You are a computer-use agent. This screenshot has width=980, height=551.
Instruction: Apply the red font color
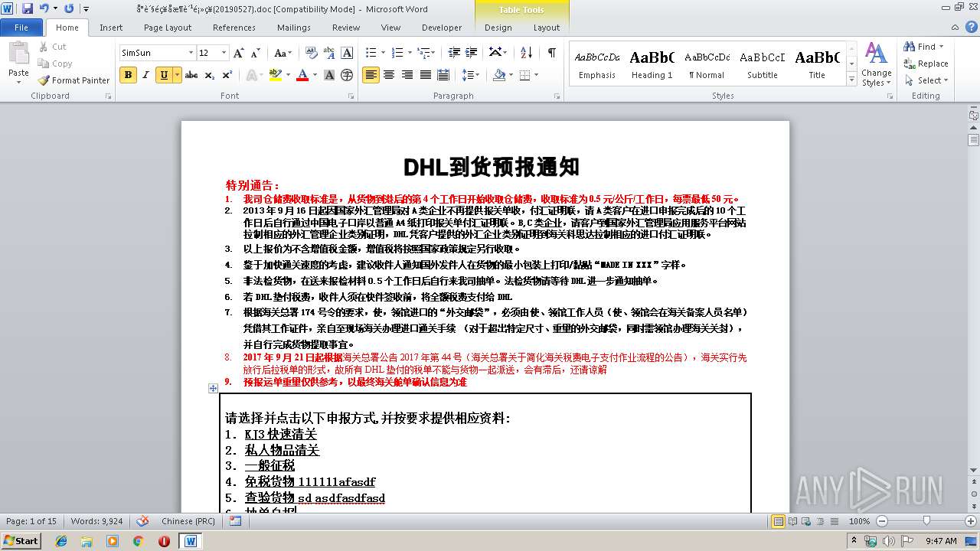tap(302, 75)
